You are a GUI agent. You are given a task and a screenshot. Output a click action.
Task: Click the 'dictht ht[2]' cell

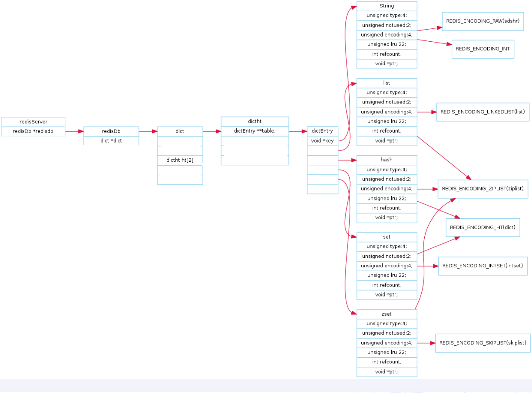tap(180, 160)
